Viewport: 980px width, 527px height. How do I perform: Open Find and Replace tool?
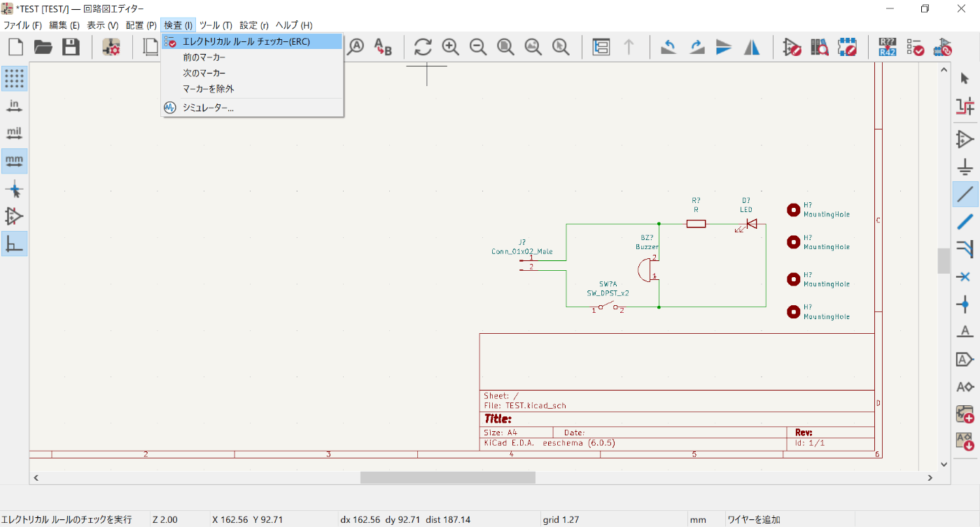[383, 47]
